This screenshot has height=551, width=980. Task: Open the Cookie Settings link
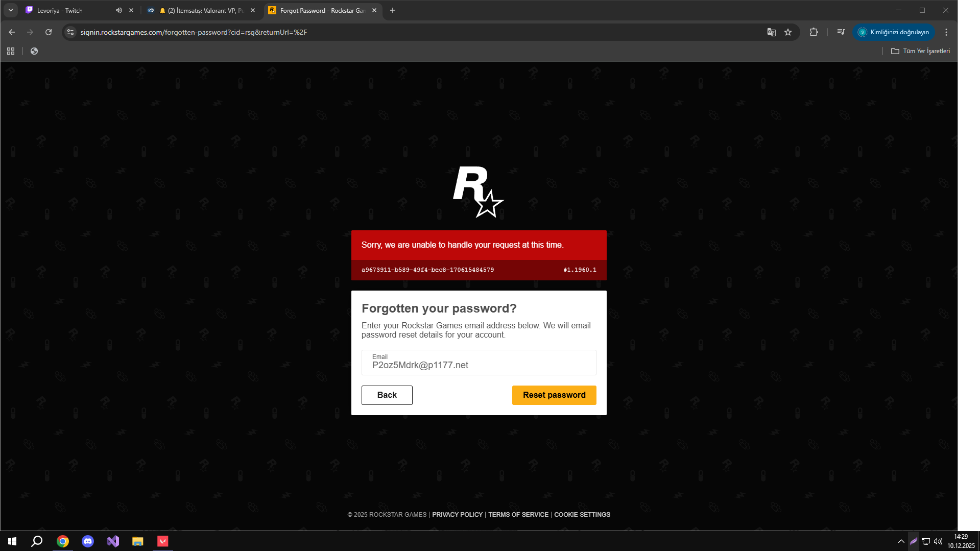coord(582,515)
